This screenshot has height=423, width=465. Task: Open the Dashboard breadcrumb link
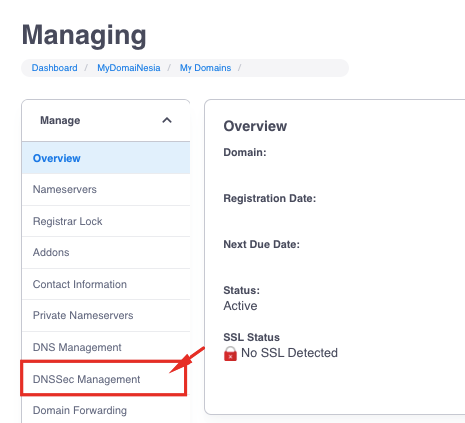pos(54,68)
